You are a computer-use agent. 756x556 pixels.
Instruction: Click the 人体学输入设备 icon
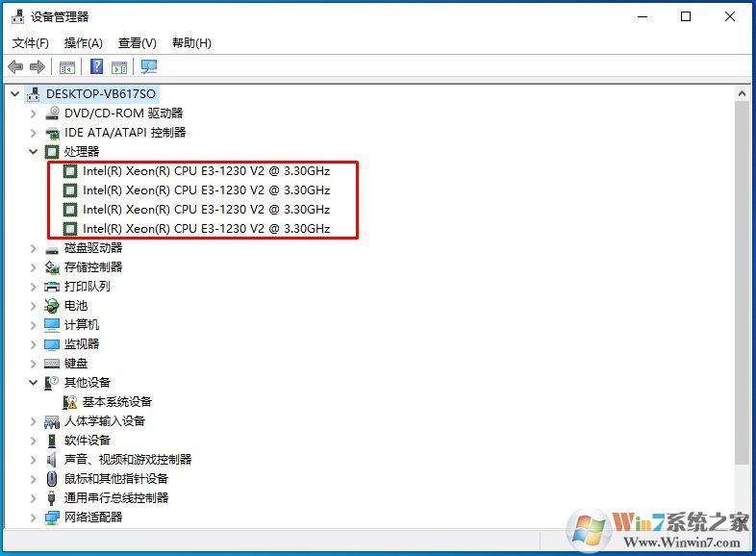click(x=52, y=421)
